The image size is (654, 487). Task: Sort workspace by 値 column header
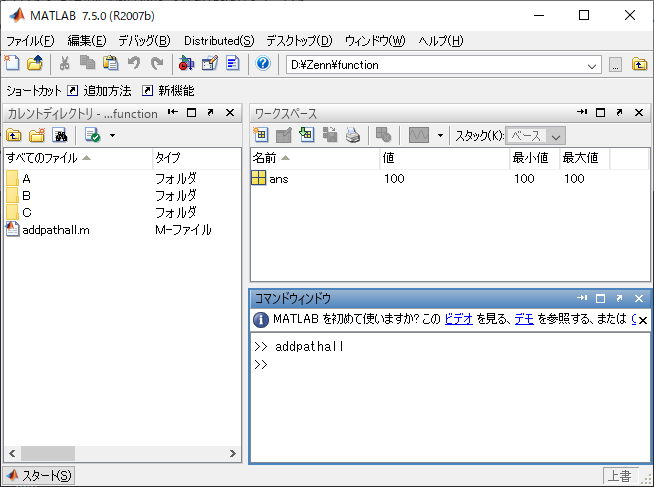445,158
